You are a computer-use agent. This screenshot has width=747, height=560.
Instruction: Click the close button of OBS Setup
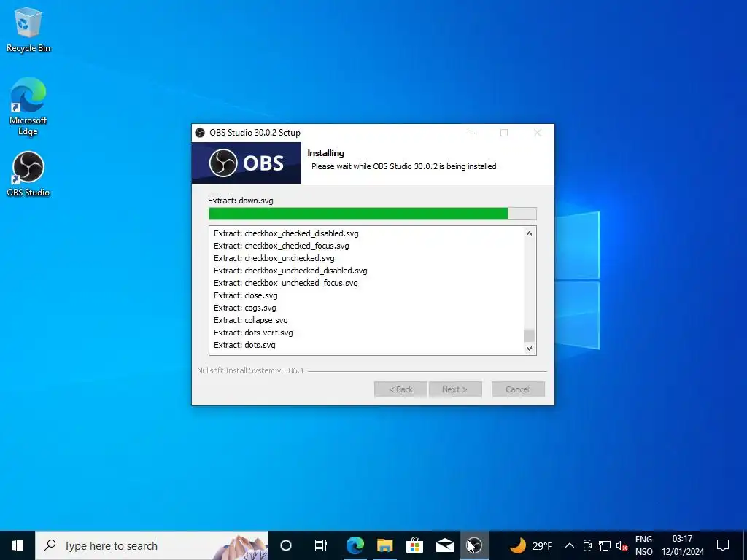(538, 133)
